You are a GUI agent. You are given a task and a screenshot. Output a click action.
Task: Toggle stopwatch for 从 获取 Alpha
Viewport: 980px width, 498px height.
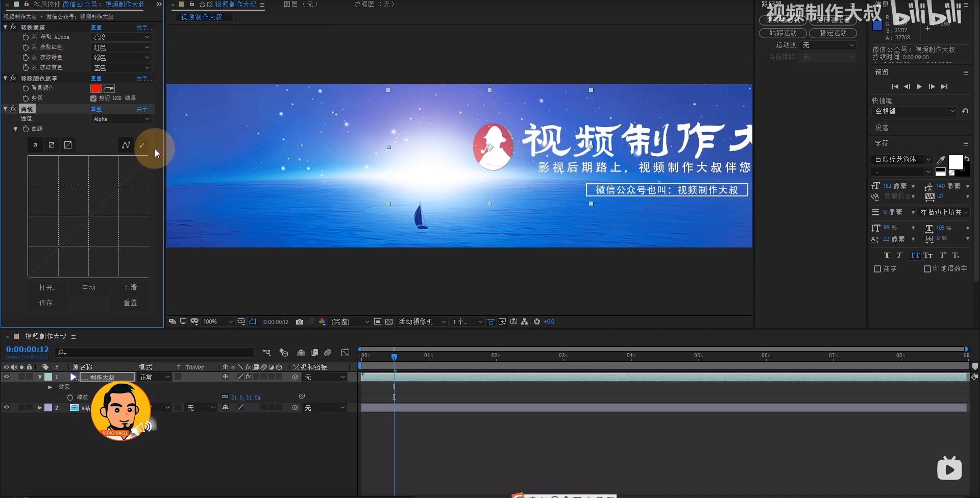pyautogui.click(x=26, y=37)
